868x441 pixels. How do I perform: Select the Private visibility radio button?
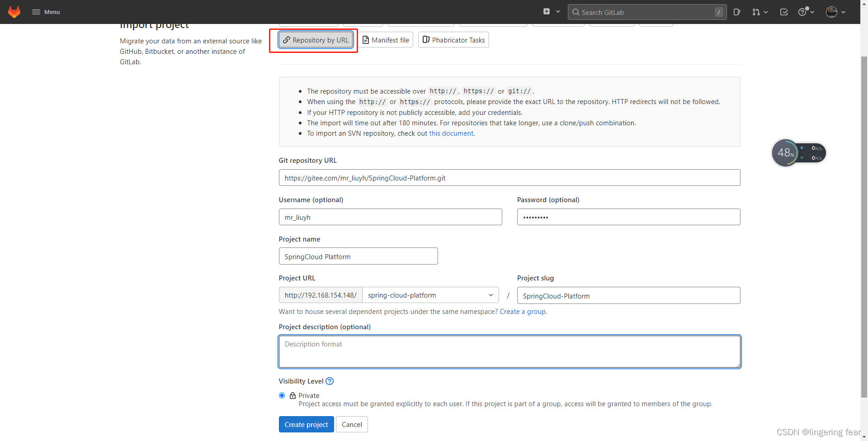click(282, 395)
